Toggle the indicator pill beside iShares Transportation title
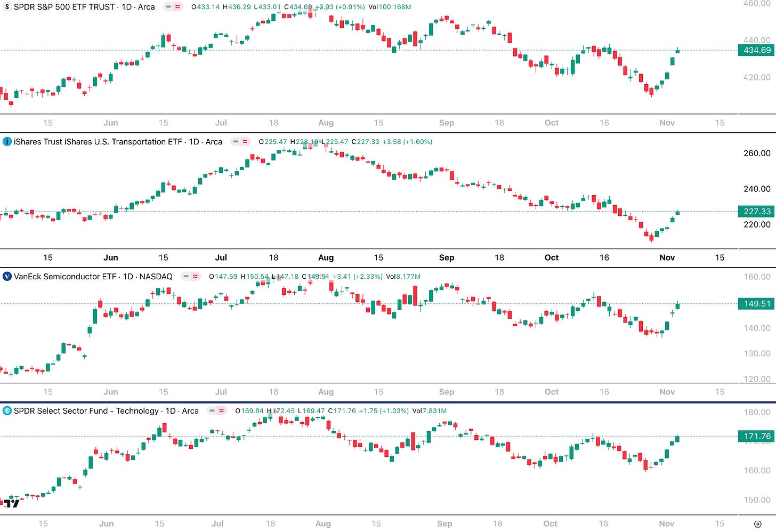Viewport: 776px width, 532px height. [240, 142]
